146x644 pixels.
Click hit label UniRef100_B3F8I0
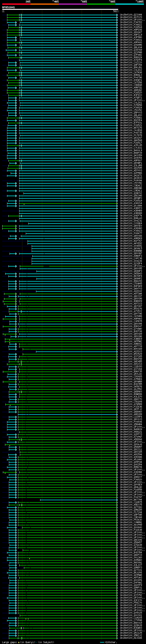(131, 95)
